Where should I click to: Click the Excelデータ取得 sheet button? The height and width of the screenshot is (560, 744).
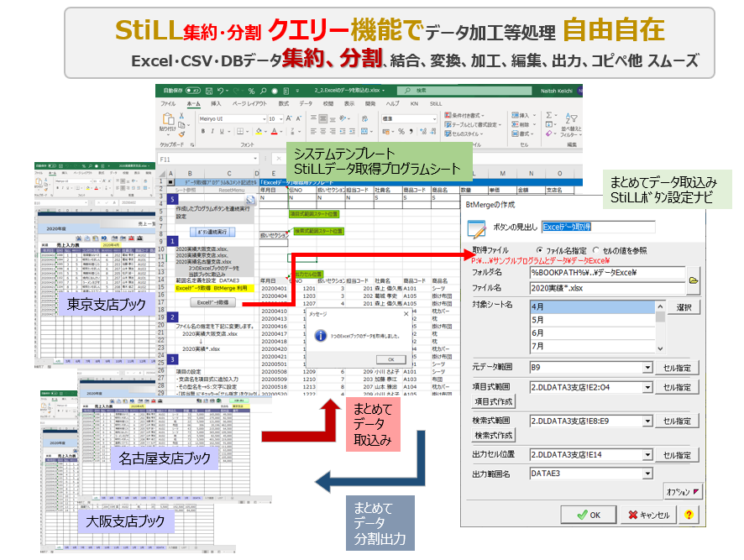pyautogui.click(x=212, y=302)
